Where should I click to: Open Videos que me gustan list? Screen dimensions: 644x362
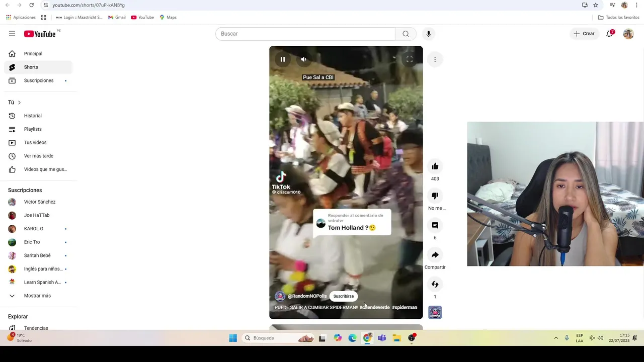(x=38, y=169)
